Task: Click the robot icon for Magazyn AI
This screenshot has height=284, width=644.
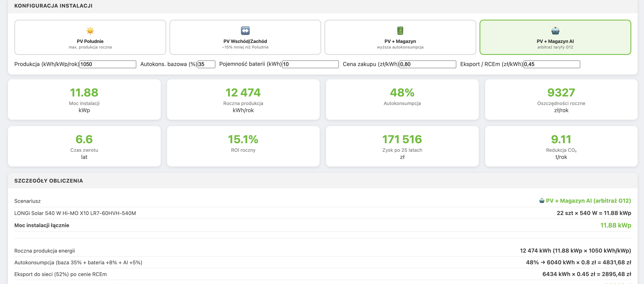Action: pyautogui.click(x=555, y=31)
